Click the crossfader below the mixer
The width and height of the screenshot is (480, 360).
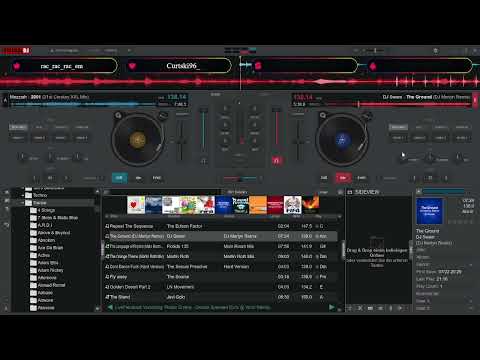pos(240,179)
